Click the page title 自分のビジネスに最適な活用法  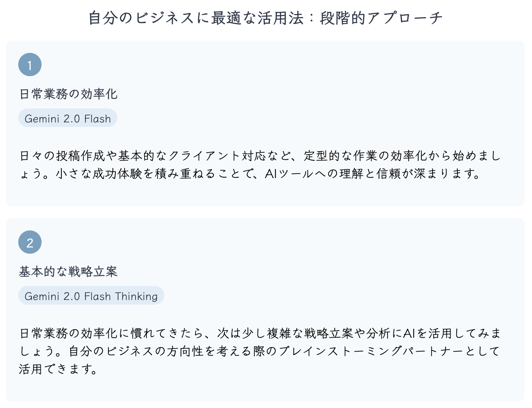click(196, 18)
